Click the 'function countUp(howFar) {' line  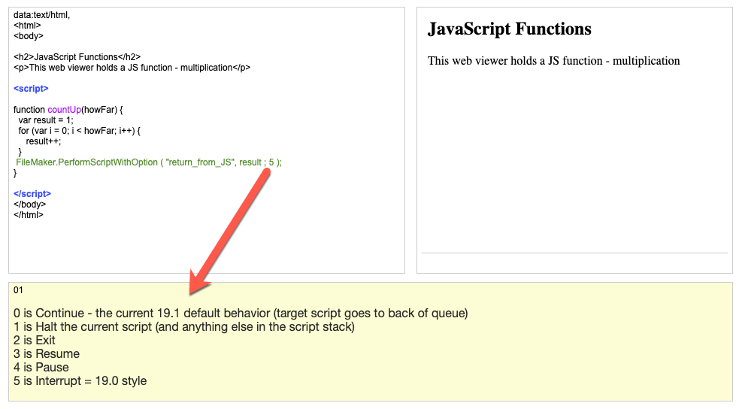point(68,110)
